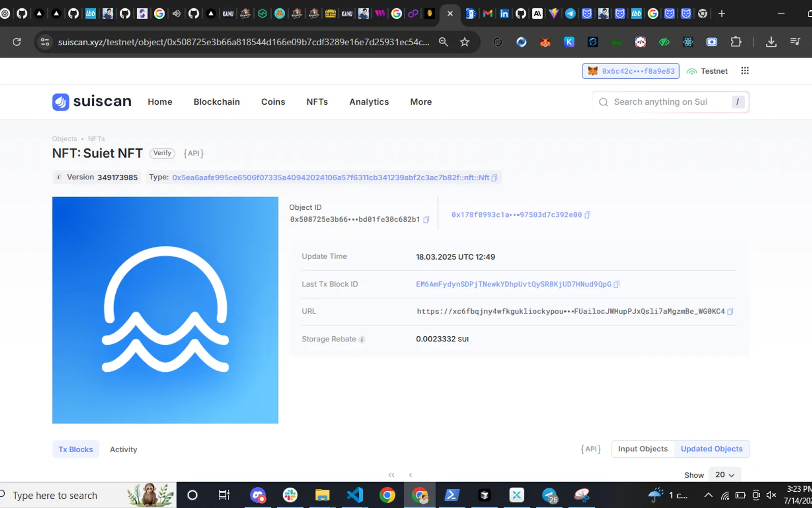Bookmark this page with the star icon
The image size is (812, 508).
[464, 42]
